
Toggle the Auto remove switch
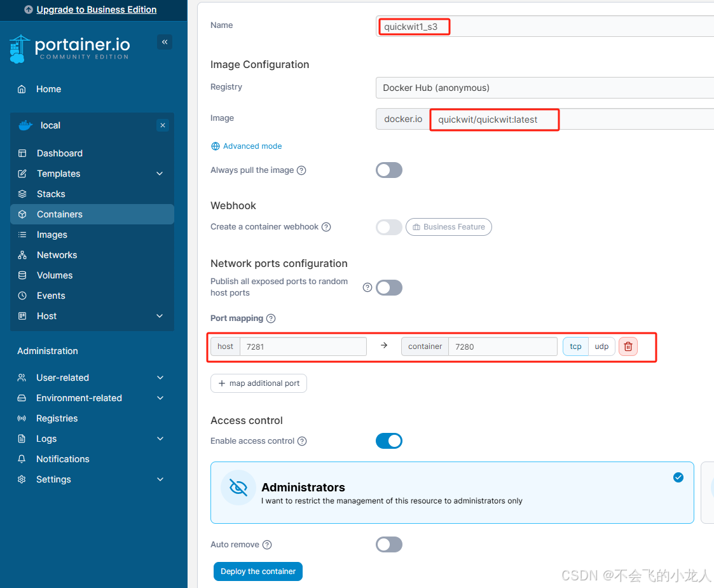pyautogui.click(x=389, y=545)
